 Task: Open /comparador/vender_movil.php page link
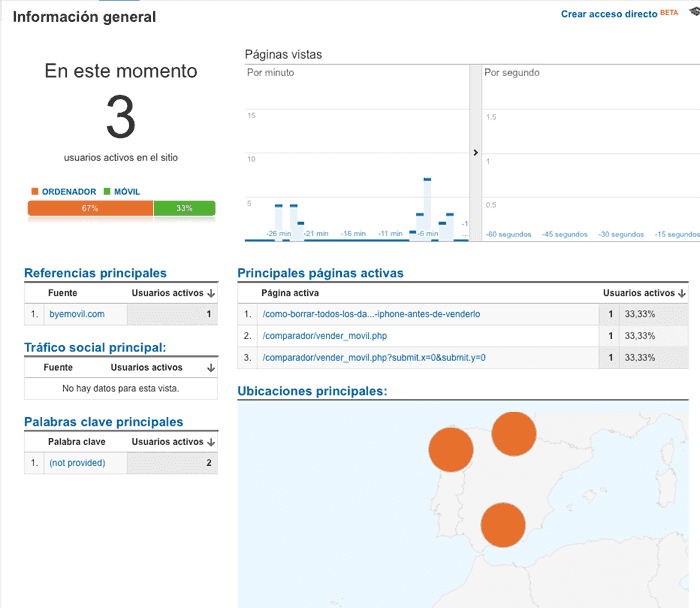click(325, 336)
